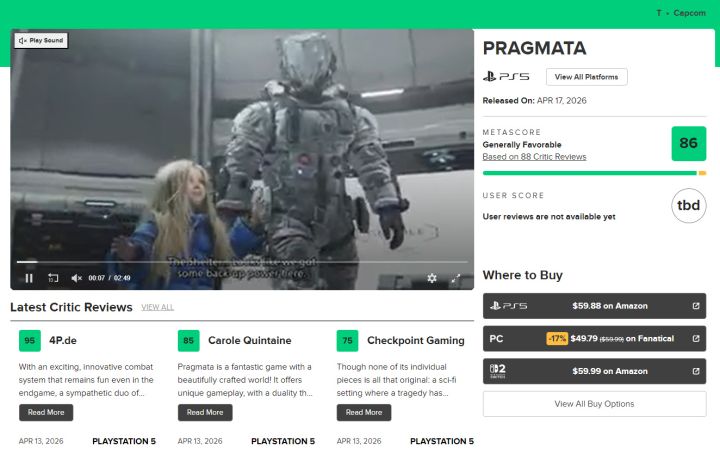
Task: Toggle Play Sound on the video
Action: click(41, 40)
